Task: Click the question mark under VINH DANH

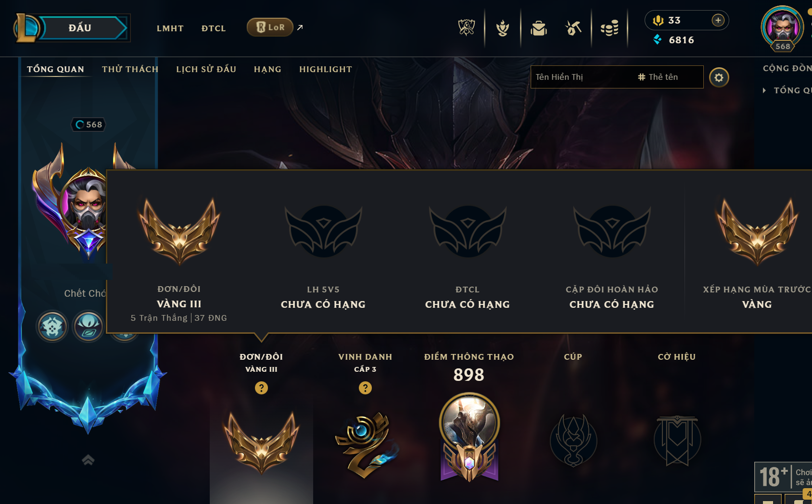Action: (x=365, y=388)
